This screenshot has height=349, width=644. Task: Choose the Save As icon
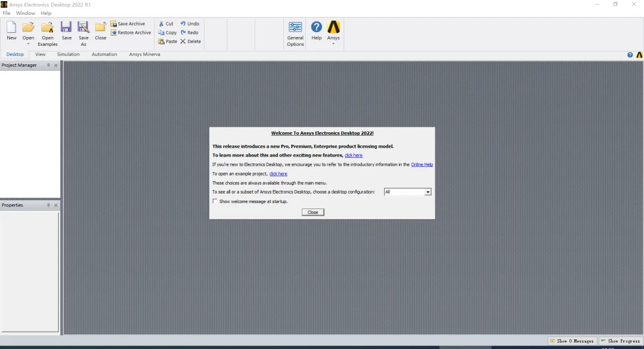[x=83, y=27]
